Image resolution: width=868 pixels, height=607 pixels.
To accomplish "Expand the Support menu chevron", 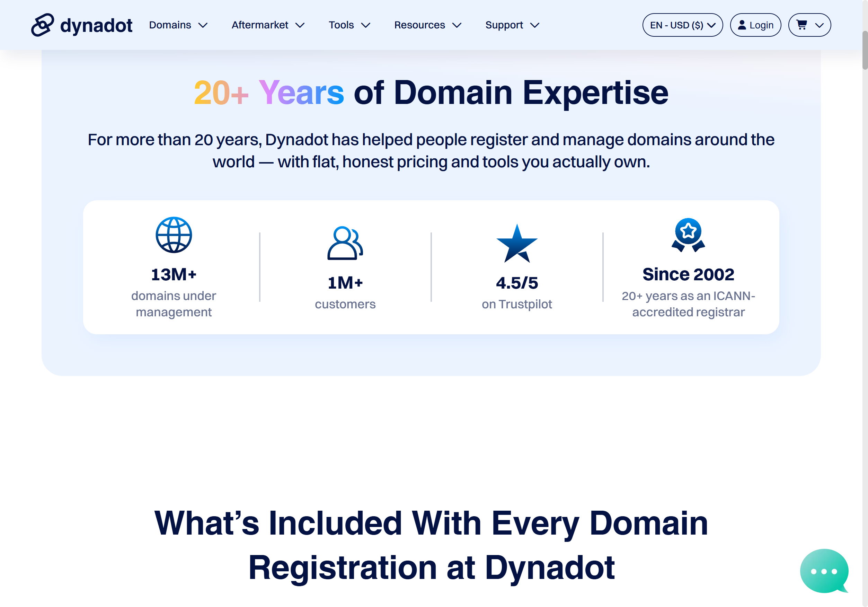I will coord(534,25).
